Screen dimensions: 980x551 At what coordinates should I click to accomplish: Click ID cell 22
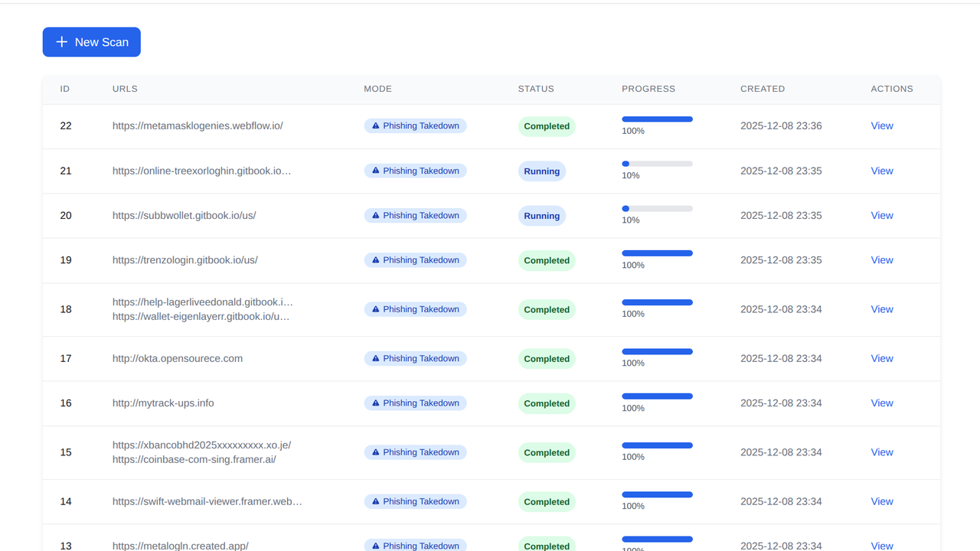tap(66, 126)
